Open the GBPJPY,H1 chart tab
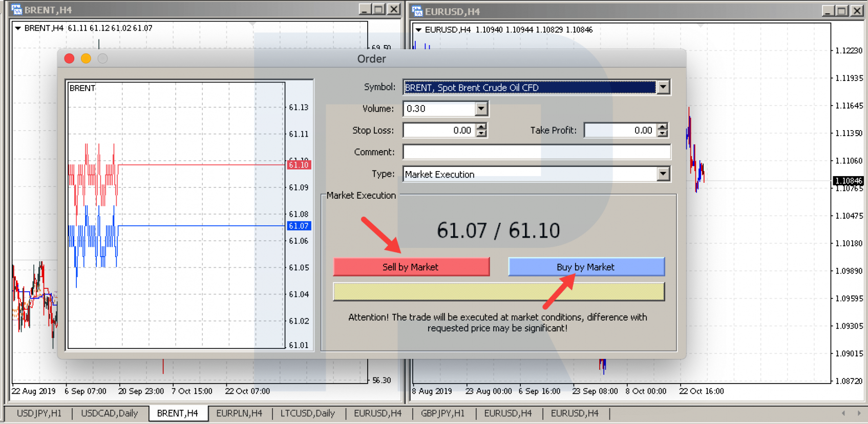 click(443, 413)
